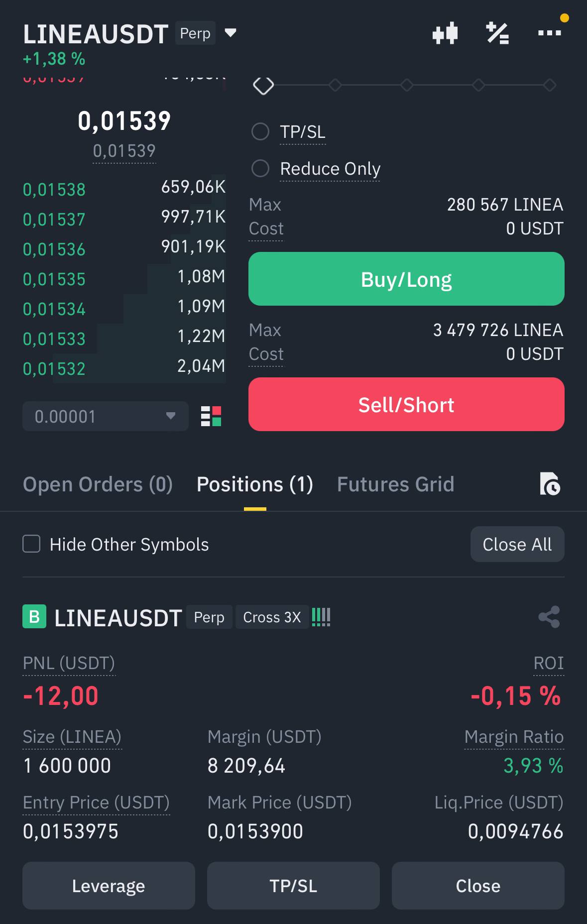Screen dimensions: 587x924
Task: Share the LINEAUSDT position
Action: [x=549, y=617]
